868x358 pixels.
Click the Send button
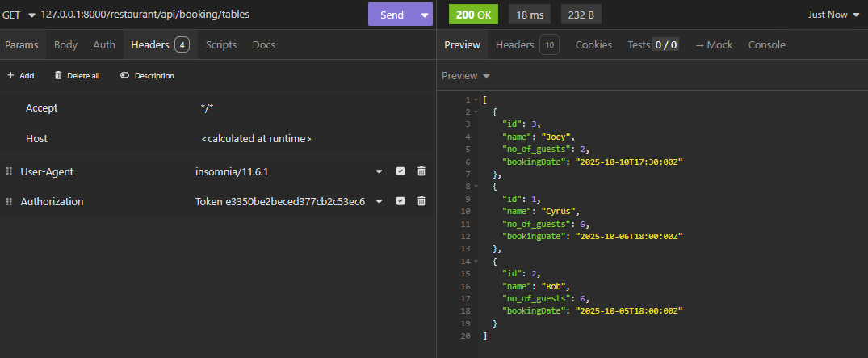coord(392,15)
